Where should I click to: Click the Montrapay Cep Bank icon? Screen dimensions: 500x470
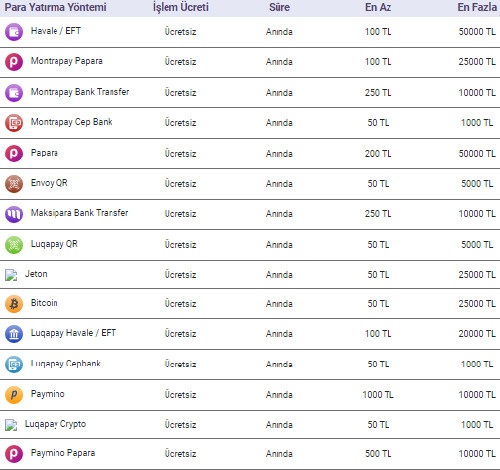pos(14,123)
